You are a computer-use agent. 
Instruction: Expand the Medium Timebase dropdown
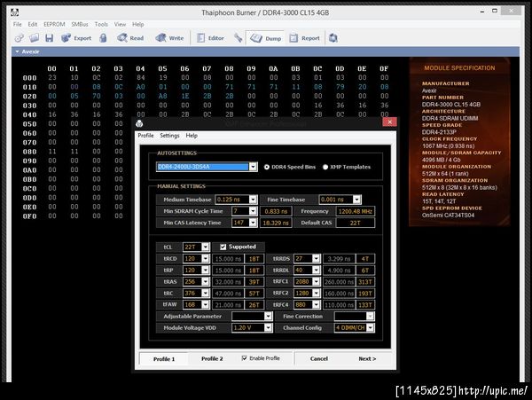click(253, 200)
